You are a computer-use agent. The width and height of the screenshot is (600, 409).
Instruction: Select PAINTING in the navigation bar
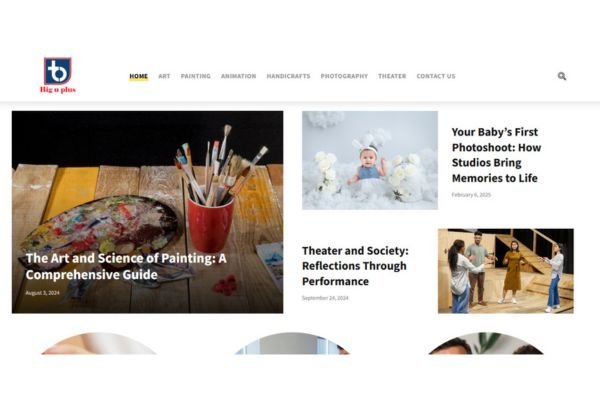click(196, 76)
